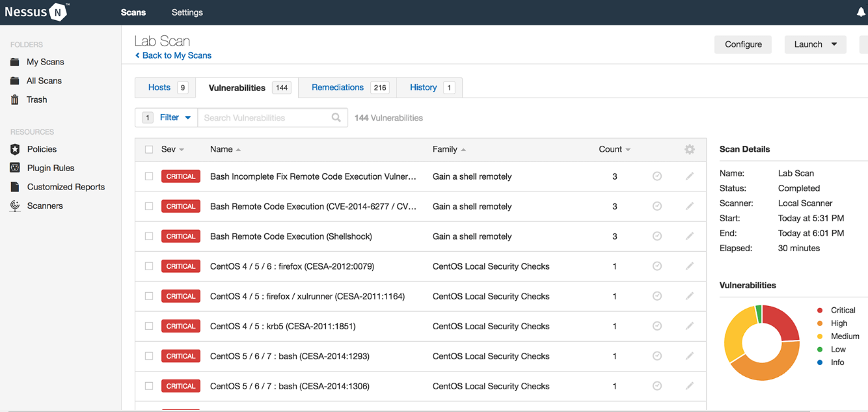This screenshot has height=412, width=868.
Task: Open the Policies sidebar link
Action: click(x=42, y=149)
